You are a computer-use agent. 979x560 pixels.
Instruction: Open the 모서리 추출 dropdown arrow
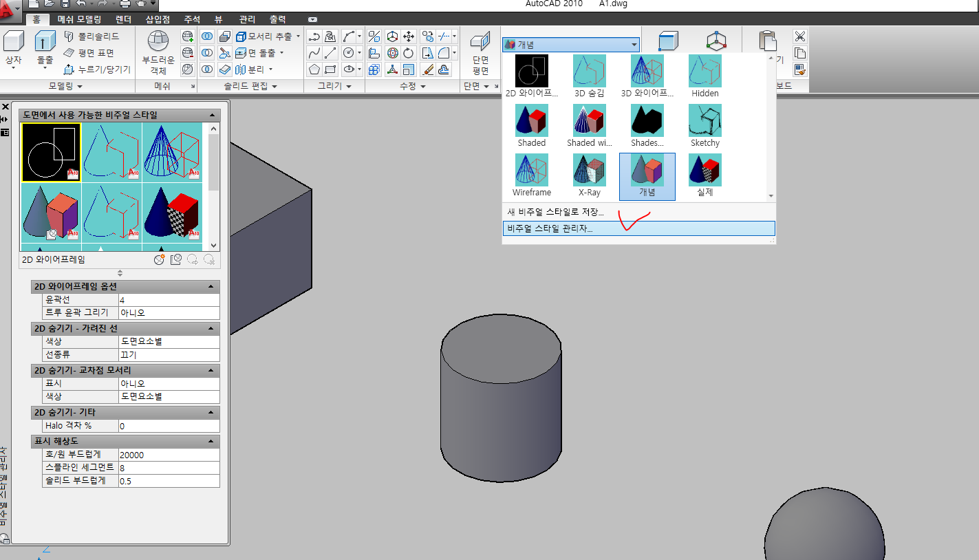299,36
